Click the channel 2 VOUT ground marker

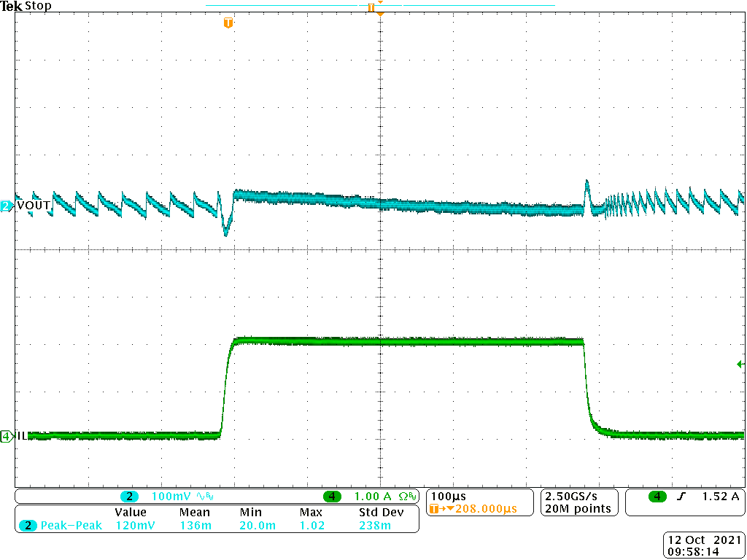coord(7,206)
